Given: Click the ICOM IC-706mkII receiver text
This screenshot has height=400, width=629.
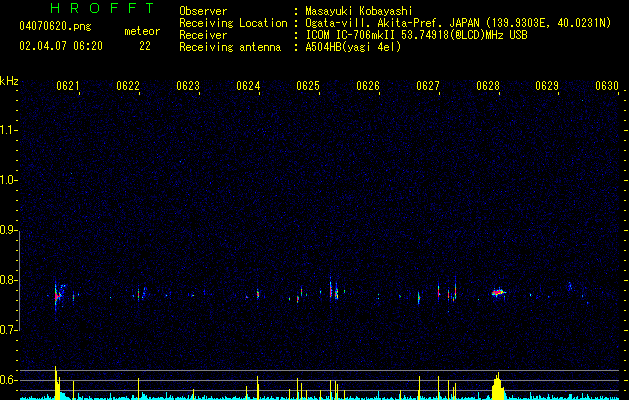Looking at the screenshot, I should coord(416,35).
